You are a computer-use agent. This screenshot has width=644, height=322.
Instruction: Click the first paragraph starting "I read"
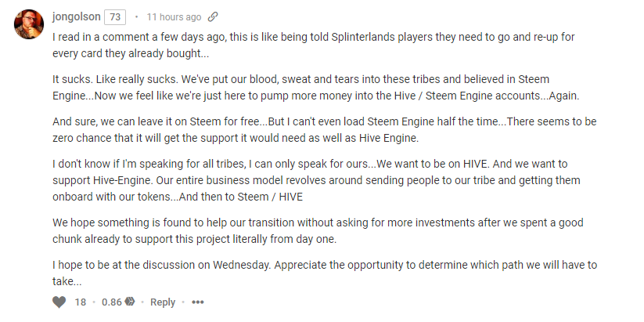pos(313,45)
